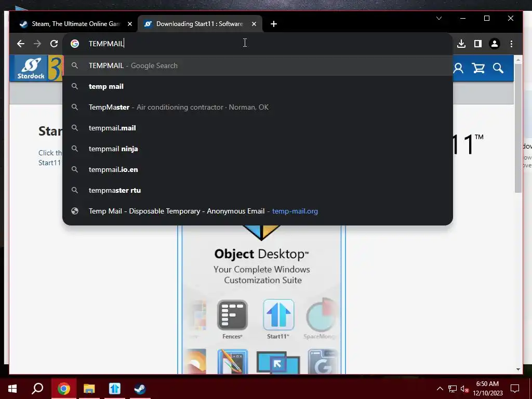Click the Stardock logo
The width and height of the screenshot is (532, 399).
(31, 69)
